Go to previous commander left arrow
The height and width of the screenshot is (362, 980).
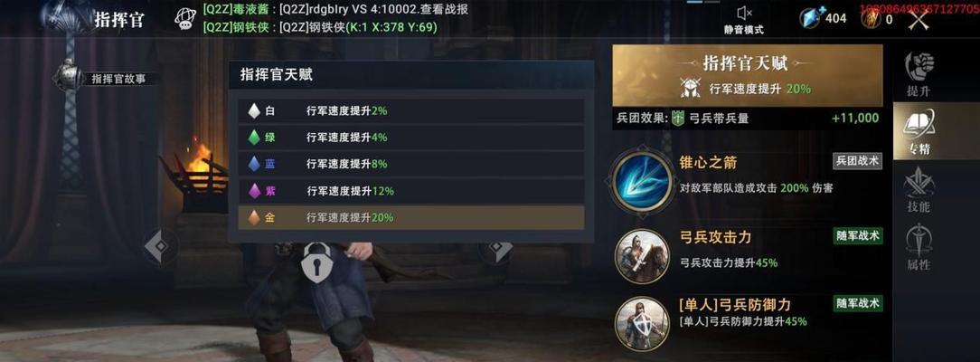point(159,247)
